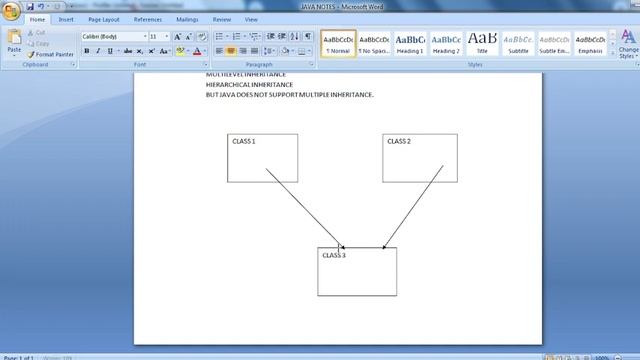This screenshot has height=360, width=640.
Task: Align text left
Action: (x=219, y=51)
